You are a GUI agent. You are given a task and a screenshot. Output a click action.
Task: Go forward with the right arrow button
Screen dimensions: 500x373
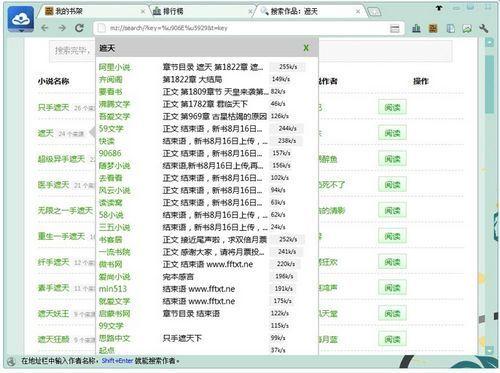pyautogui.click(x=62, y=28)
